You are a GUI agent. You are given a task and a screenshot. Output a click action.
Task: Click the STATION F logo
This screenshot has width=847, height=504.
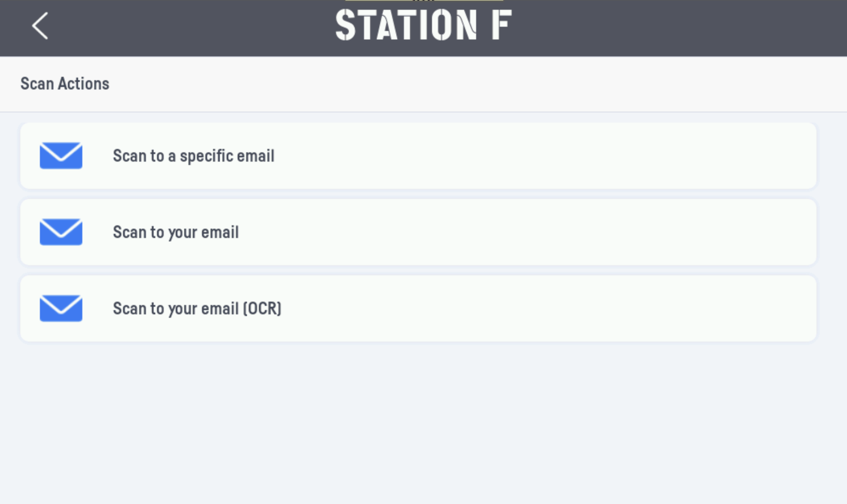click(x=424, y=25)
